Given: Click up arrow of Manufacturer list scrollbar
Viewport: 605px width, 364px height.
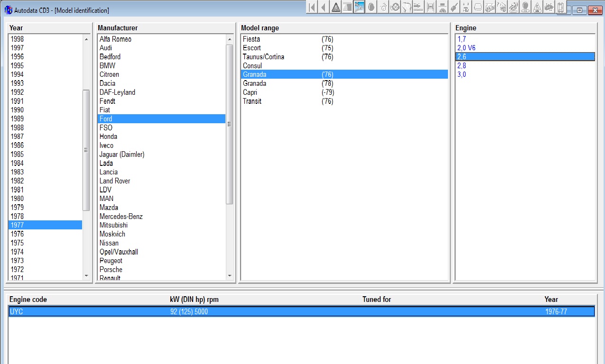Looking at the screenshot, I should [230, 39].
